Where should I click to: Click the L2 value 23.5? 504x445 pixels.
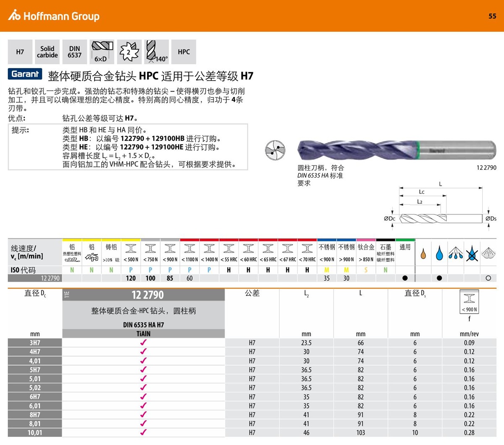coord(306,343)
